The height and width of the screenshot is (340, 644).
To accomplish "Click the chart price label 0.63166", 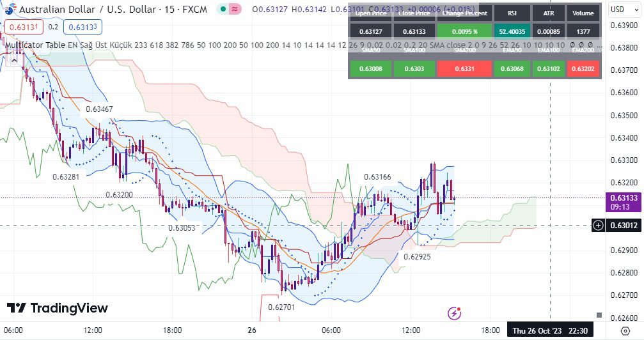I will 377,177.
